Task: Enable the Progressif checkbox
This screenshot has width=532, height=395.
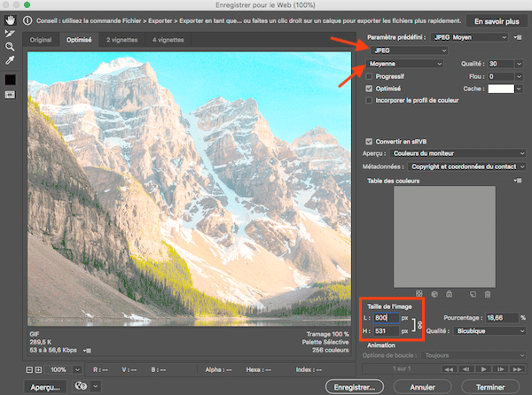Action: pos(370,76)
